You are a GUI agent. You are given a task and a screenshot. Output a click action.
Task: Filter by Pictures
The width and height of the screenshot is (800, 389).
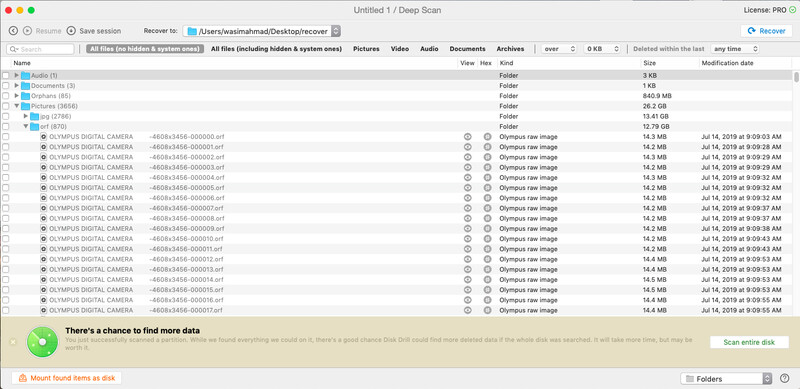[x=366, y=49]
